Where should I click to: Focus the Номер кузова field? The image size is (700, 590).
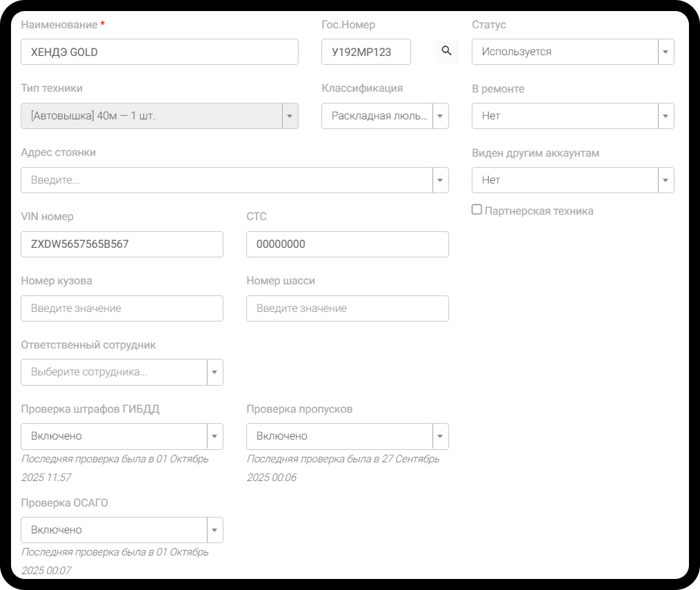click(x=122, y=308)
